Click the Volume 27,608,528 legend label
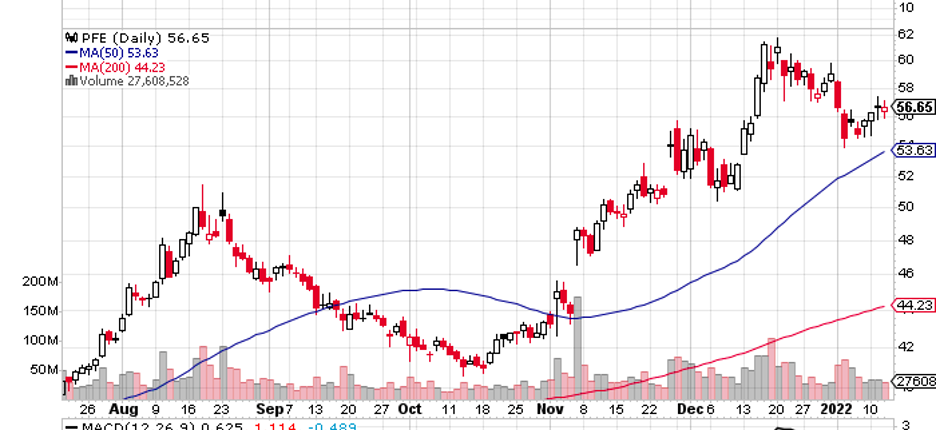The width and height of the screenshot is (936, 430). tap(134, 81)
